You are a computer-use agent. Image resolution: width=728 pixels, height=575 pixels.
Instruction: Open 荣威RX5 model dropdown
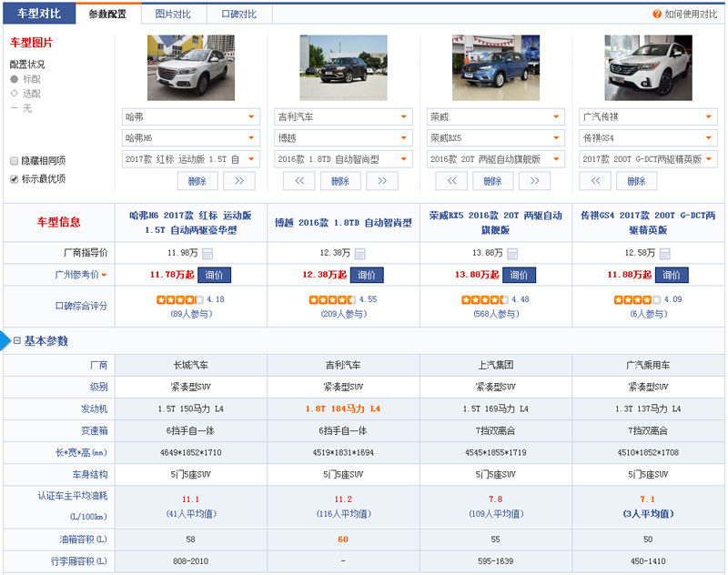click(x=495, y=137)
